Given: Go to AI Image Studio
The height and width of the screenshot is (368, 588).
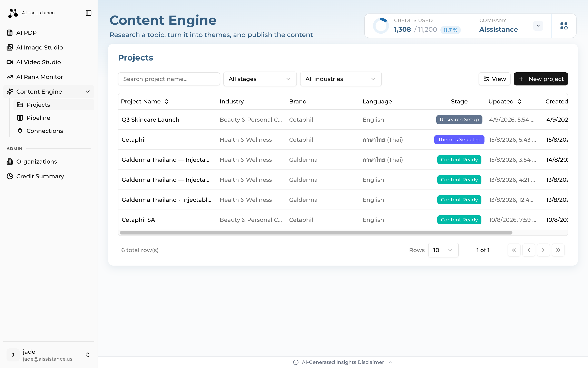Looking at the screenshot, I should tap(49, 47).
